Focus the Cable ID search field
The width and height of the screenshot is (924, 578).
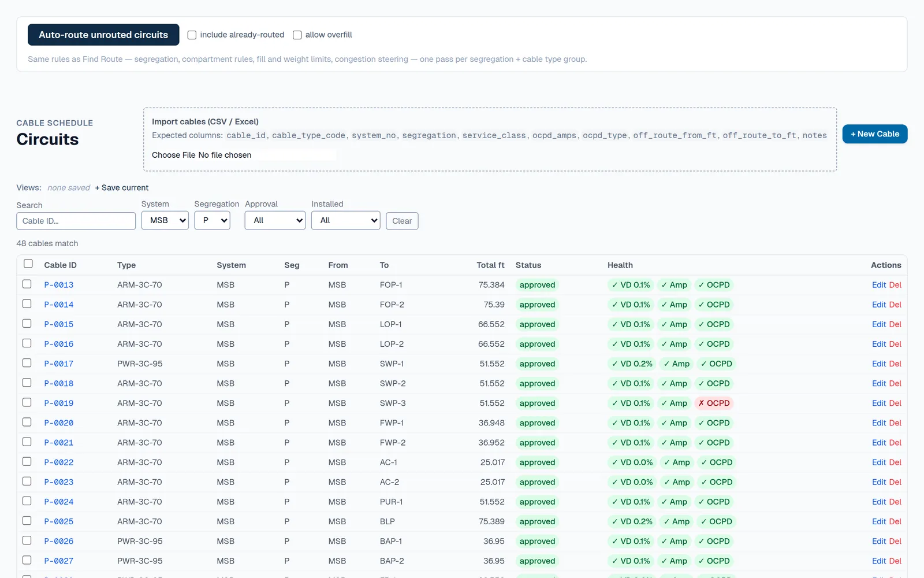(76, 221)
